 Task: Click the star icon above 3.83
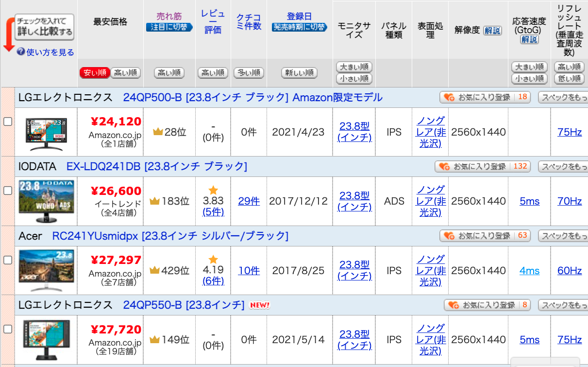coord(213,190)
